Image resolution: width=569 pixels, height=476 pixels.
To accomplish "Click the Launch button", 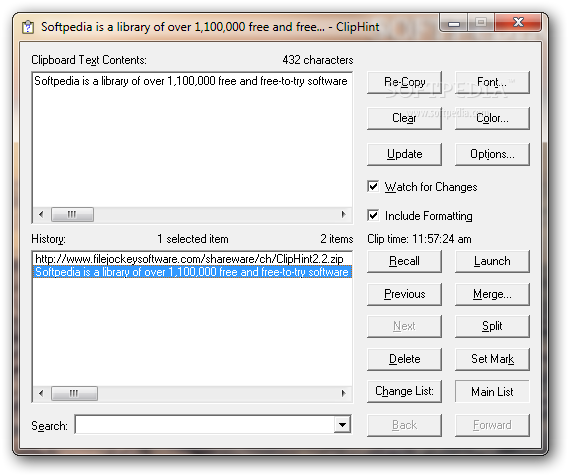I will [492, 261].
